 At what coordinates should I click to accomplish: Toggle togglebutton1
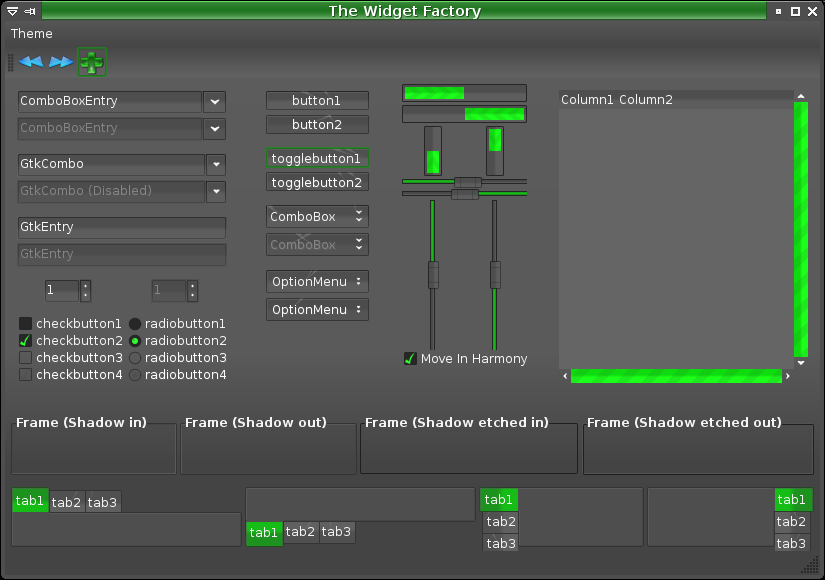tap(317, 158)
